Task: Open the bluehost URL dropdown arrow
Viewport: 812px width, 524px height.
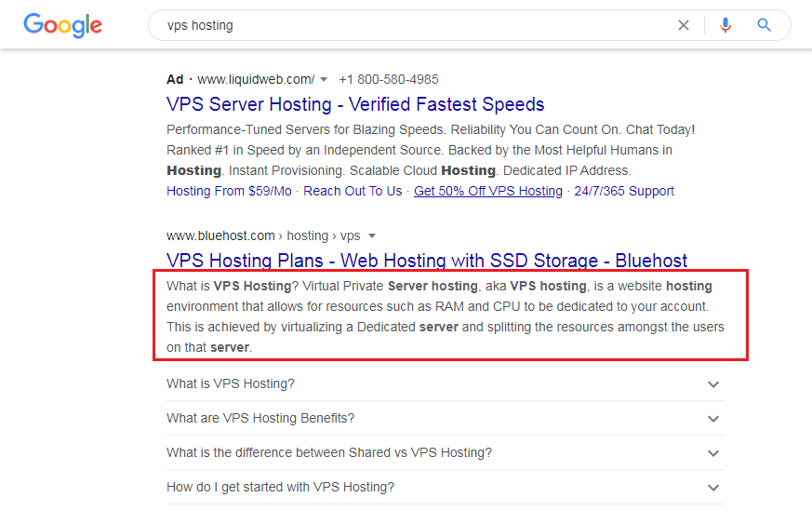Action: [372, 235]
